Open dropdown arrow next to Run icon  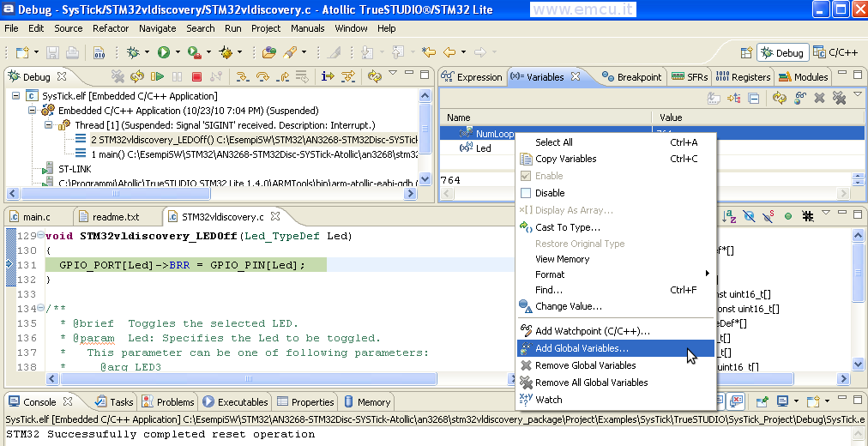178,52
